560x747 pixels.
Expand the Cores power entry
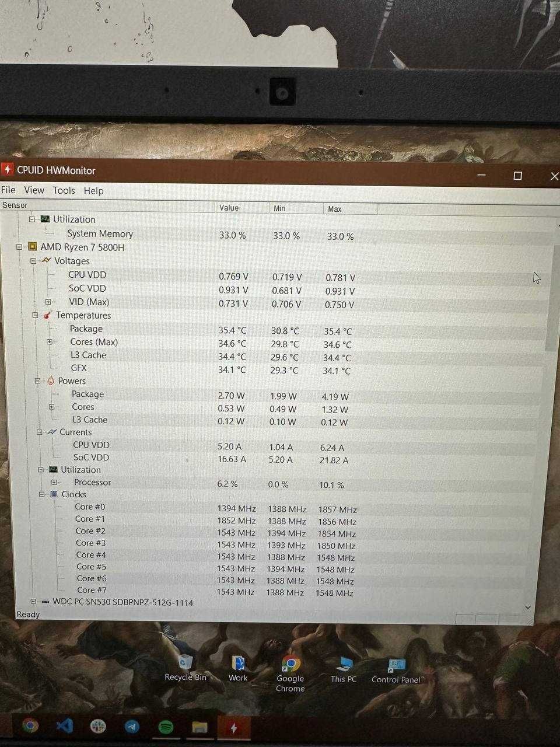coord(51,407)
